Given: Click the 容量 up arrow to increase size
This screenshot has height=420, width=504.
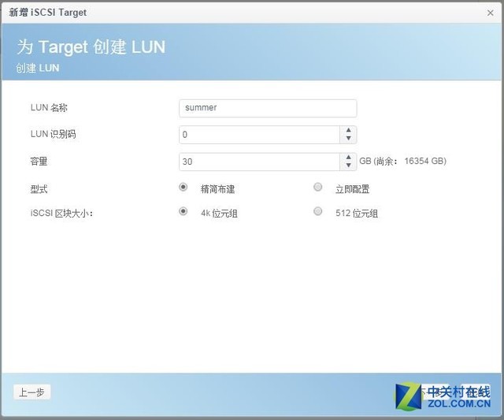Looking at the screenshot, I should 349,157.
